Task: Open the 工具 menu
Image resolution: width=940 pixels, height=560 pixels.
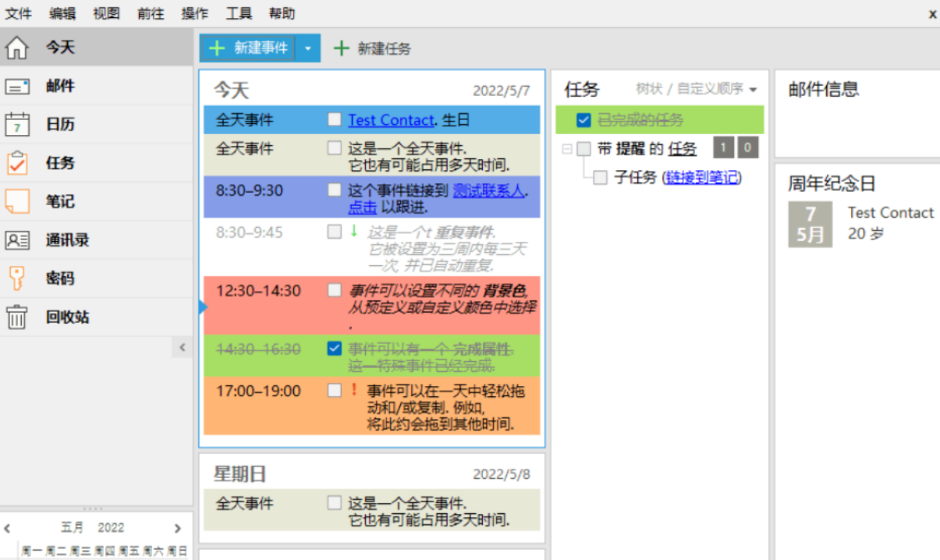Action: [239, 13]
